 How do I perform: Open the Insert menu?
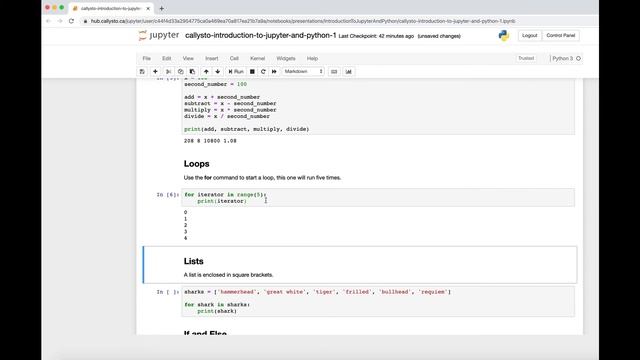[x=211, y=58]
